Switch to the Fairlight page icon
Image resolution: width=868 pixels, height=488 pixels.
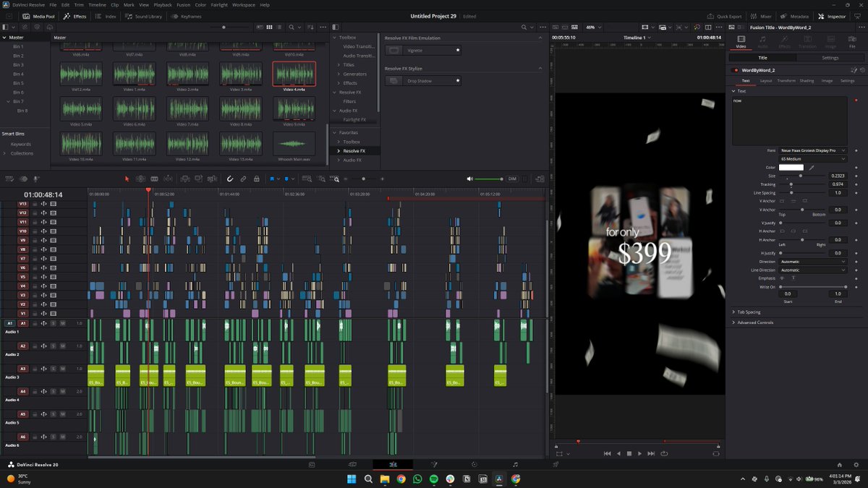(515, 464)
